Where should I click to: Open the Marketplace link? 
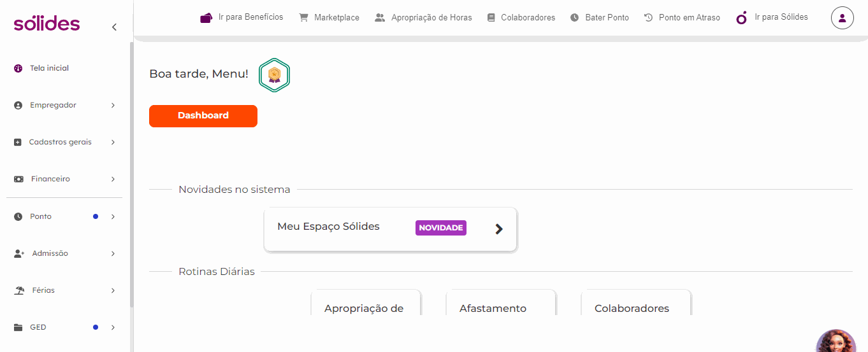[336, 18]
